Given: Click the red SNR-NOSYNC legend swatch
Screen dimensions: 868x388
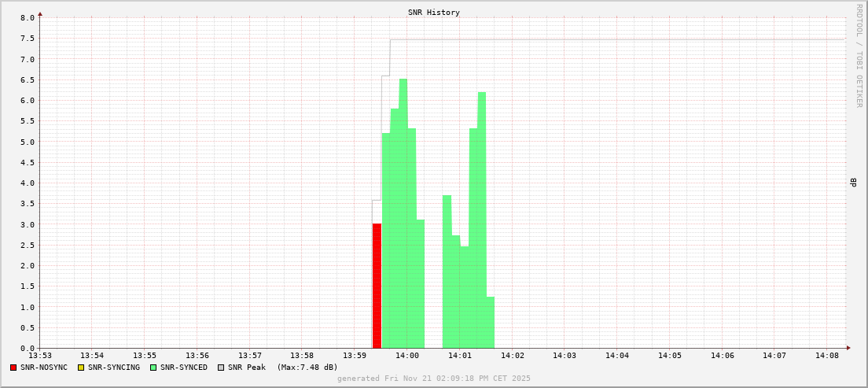Looking at the screenshot, I should (x=13, y=368).
